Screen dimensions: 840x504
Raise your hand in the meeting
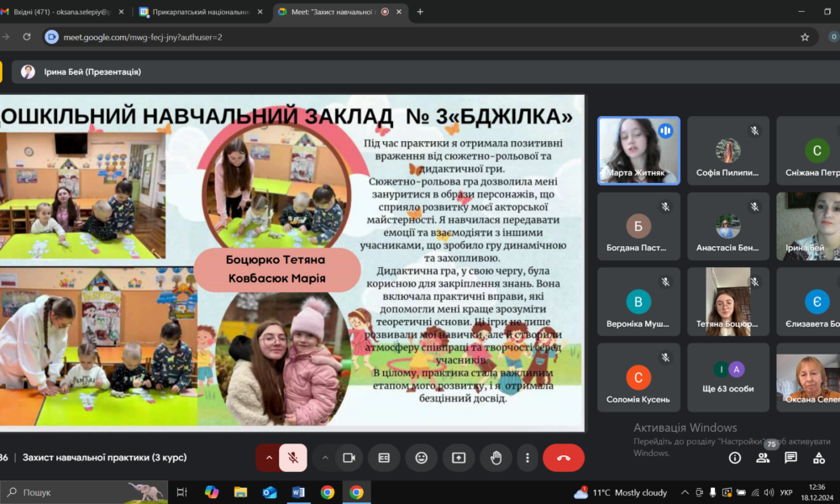(496, 458)
